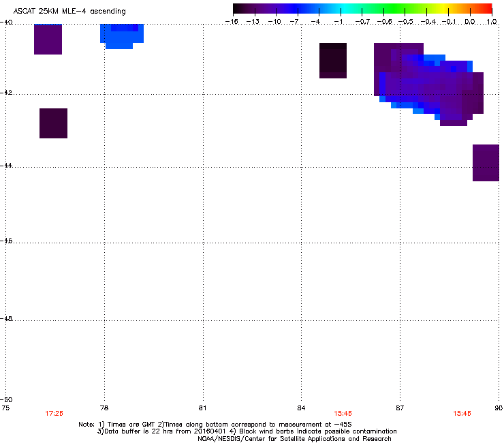Click the black data block near 85E, -41
The width and height of the screenshot is (504, 443).
pyautogui.click(x=333, y=61)
